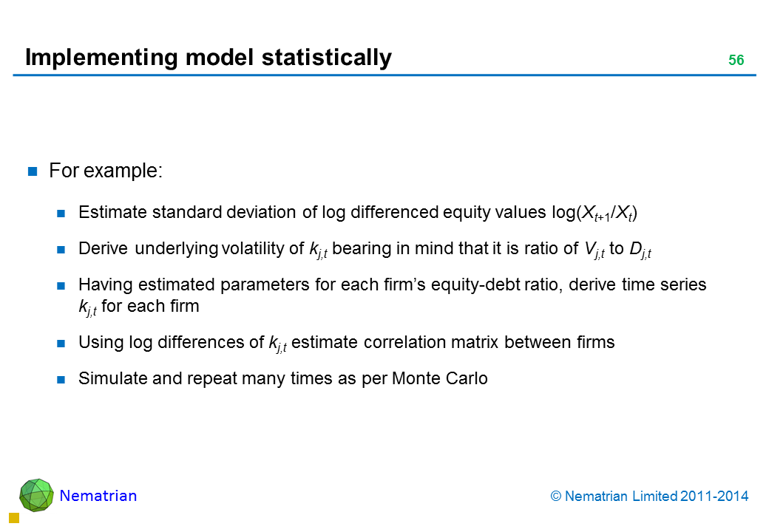The image size is (769, 532).
Task: Select the bullet marker before "Estimate standard deviation"
Action: click(x=63, y=214)
